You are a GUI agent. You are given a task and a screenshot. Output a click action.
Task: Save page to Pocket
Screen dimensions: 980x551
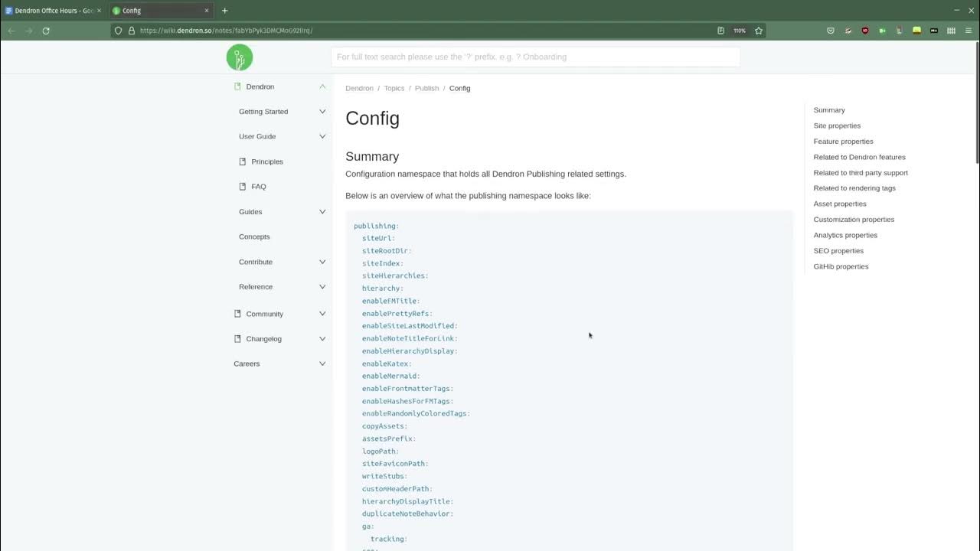[x=831, y=31]
